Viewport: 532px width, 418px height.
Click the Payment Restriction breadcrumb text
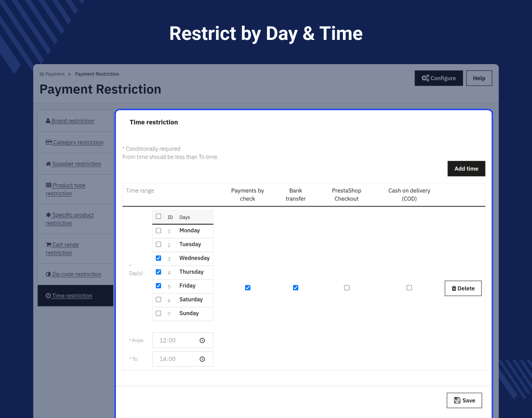[x=97, y=74]
